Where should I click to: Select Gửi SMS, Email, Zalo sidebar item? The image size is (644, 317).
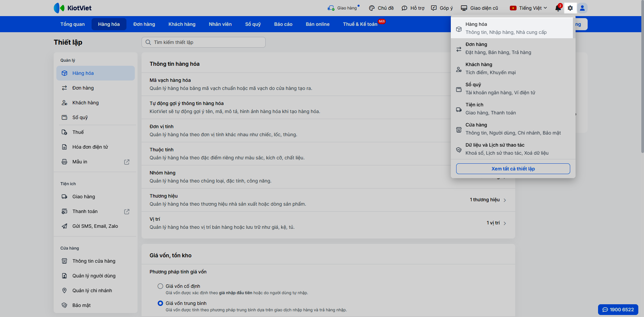pyautogui.click(x=96, y=226)
